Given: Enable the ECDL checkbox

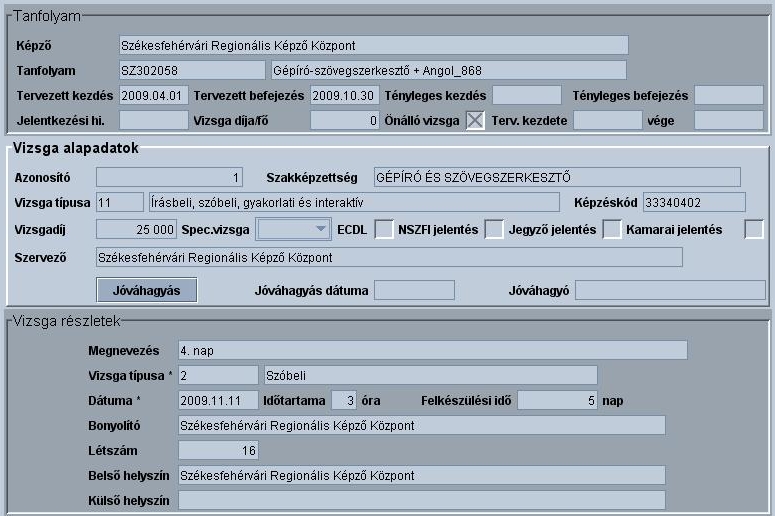Looking at the screenshot, I should point(383,230).
